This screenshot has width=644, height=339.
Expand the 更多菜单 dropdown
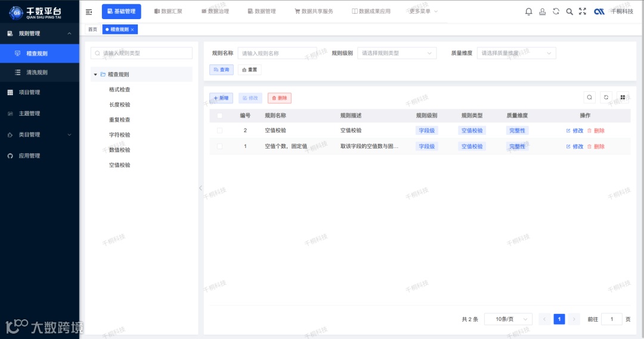click(423, 11)
